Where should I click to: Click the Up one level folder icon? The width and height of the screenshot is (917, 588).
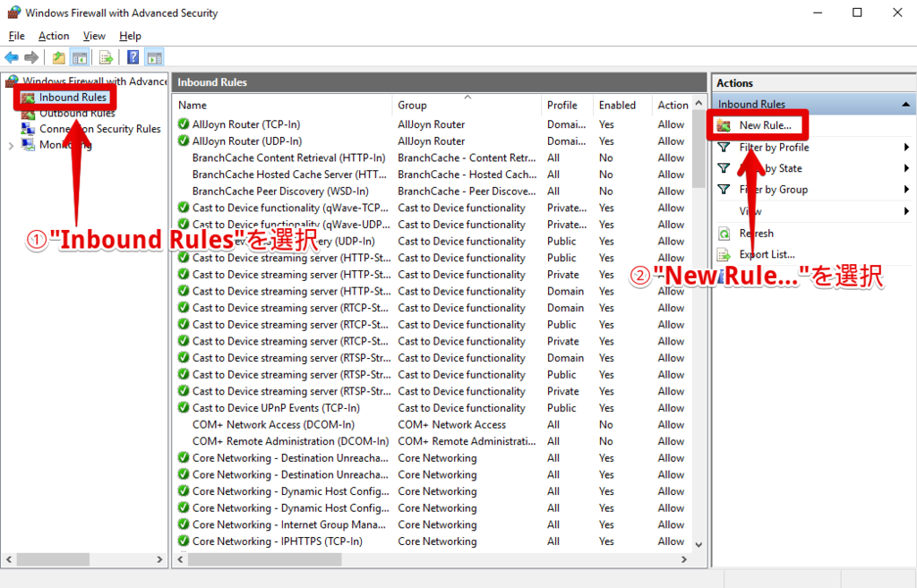point(58,57)
